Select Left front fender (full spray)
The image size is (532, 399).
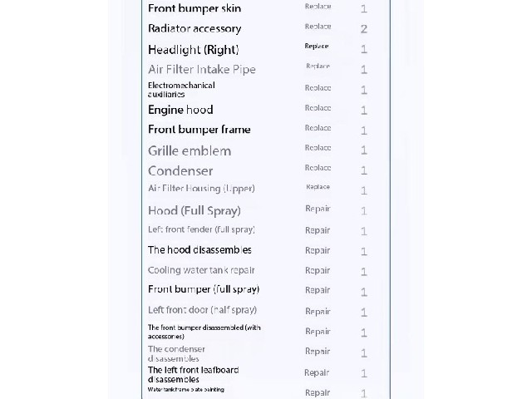coord(201,229)
